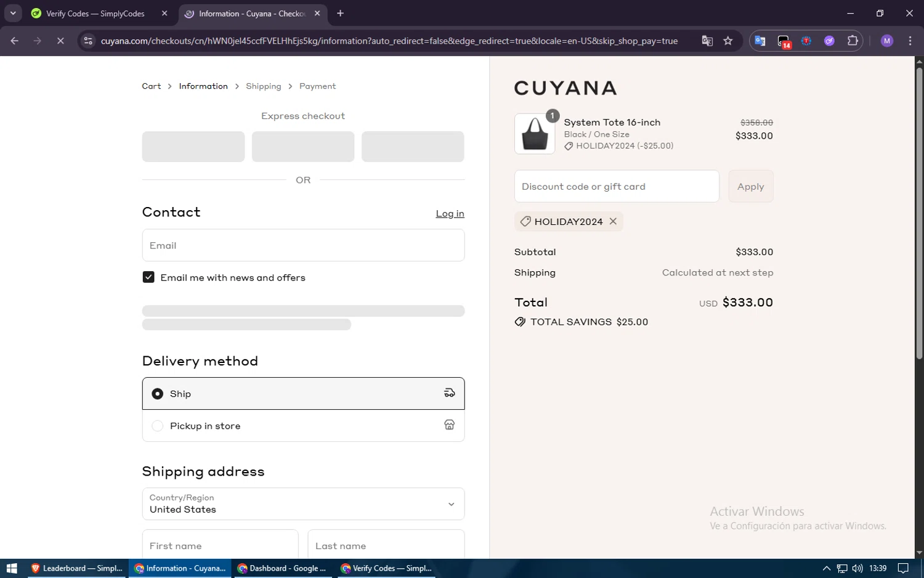The width and height of the screenshot is (924, 578).
Task: Click the middle express checkout button
Action: [x=303, y=147]
